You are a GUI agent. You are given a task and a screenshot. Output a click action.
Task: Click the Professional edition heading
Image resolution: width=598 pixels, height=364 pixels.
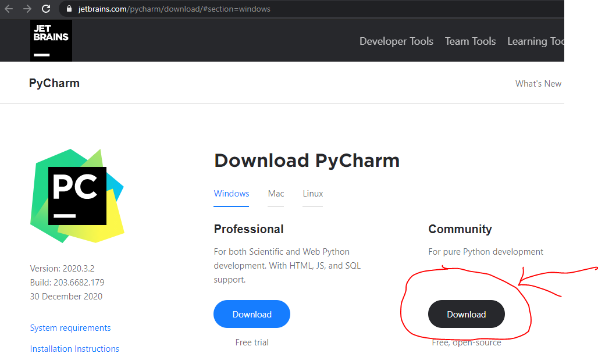[x=248, y=229]
